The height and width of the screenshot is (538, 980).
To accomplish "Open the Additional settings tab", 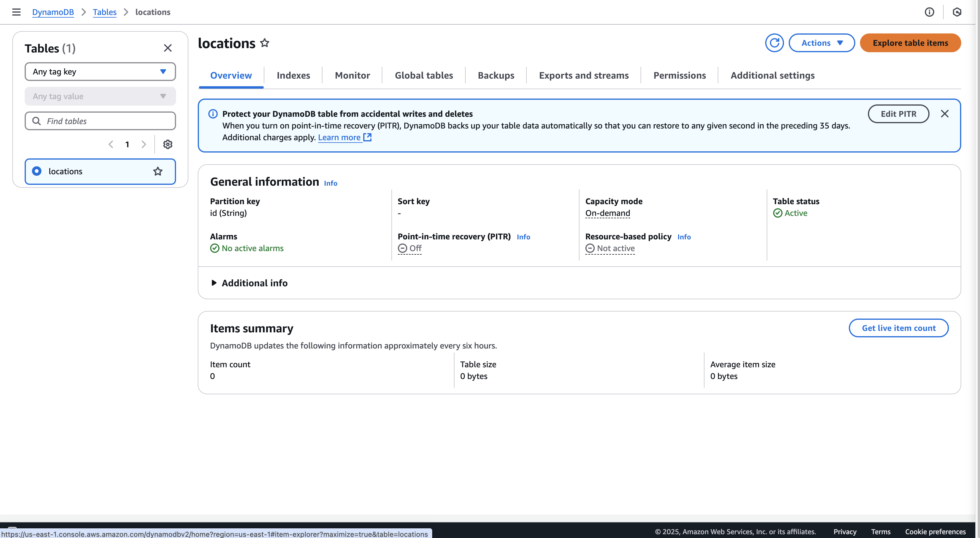I will [773, 75].
